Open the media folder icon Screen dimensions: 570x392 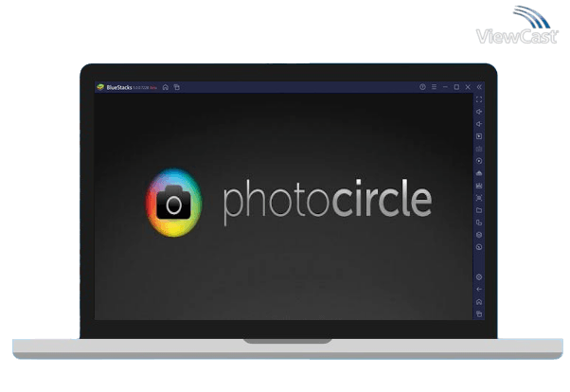pos(479,210)
